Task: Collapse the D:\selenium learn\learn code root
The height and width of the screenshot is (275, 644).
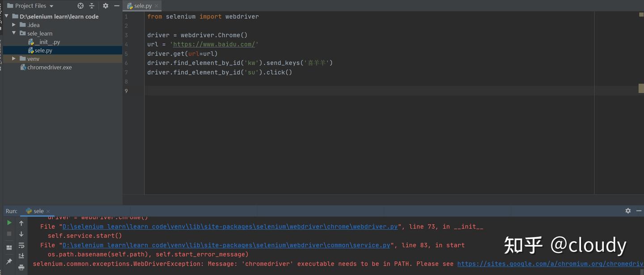Action: pos(6,17)
